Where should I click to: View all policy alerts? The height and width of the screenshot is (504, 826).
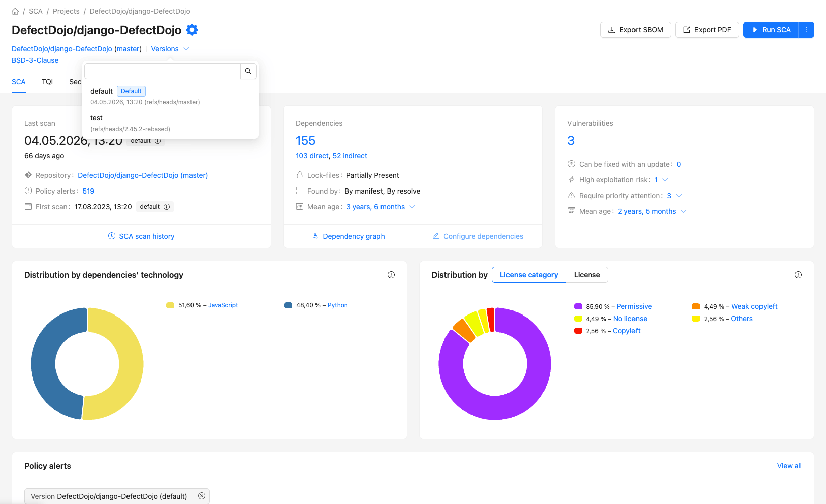(x=789, y=466)
